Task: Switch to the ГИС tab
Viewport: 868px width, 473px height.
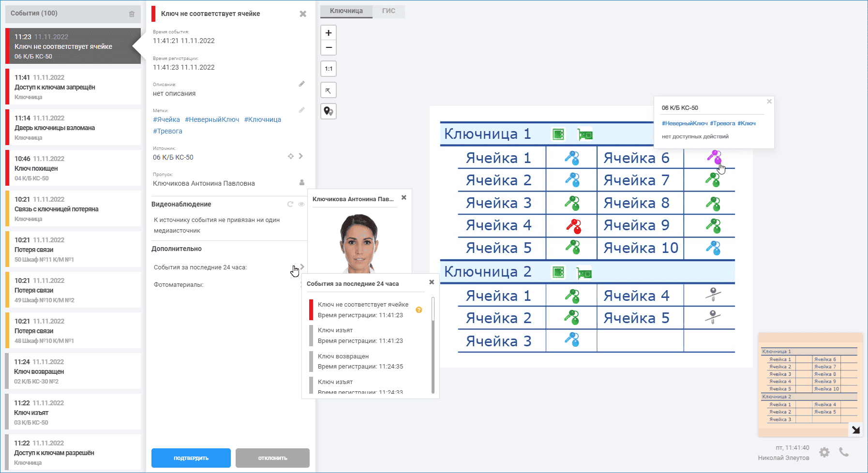Action: click(x=389, y=11)
